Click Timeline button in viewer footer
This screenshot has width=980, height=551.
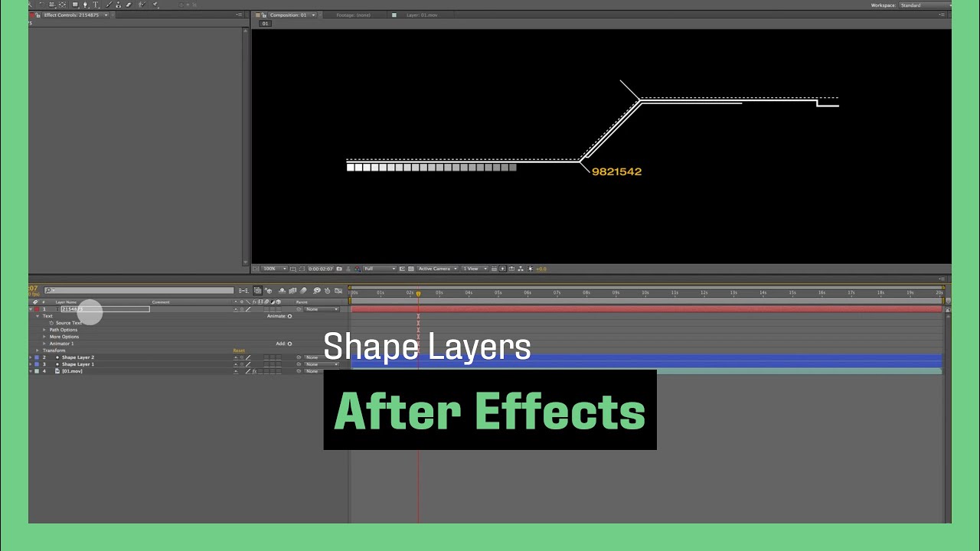(x=511, y=269)
